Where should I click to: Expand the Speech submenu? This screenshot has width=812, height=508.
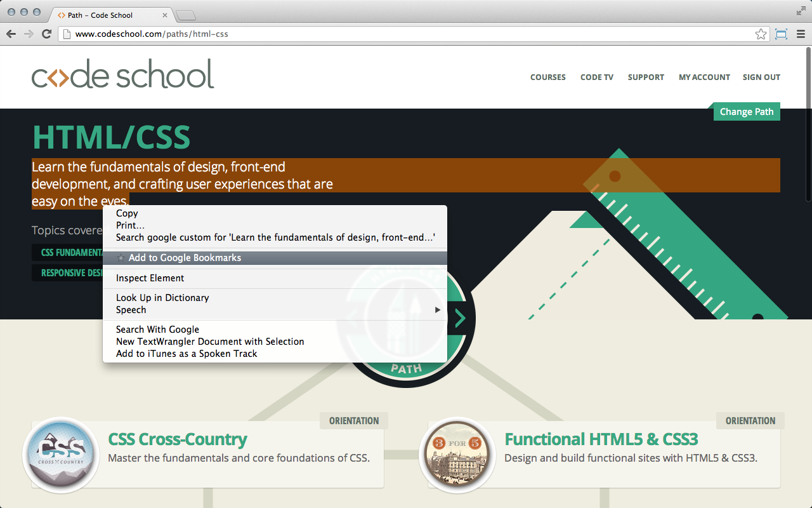(x=275, y=310)
